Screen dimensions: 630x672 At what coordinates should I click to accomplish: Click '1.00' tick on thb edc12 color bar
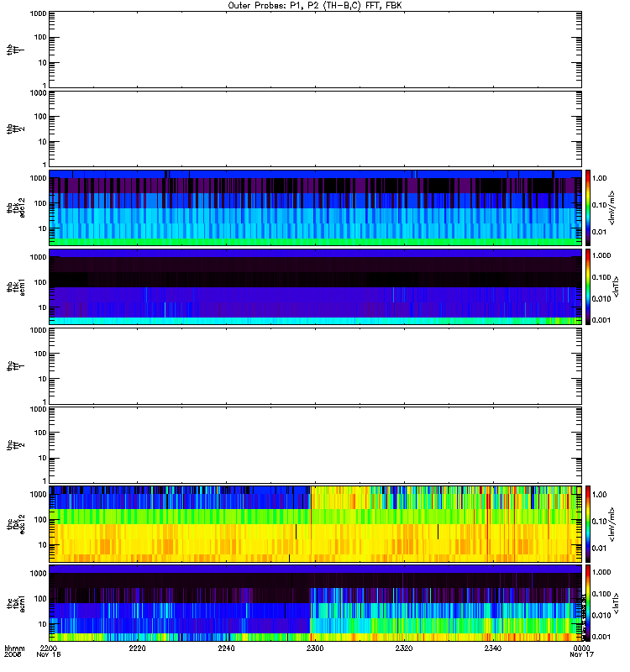(x=599, y=178)
